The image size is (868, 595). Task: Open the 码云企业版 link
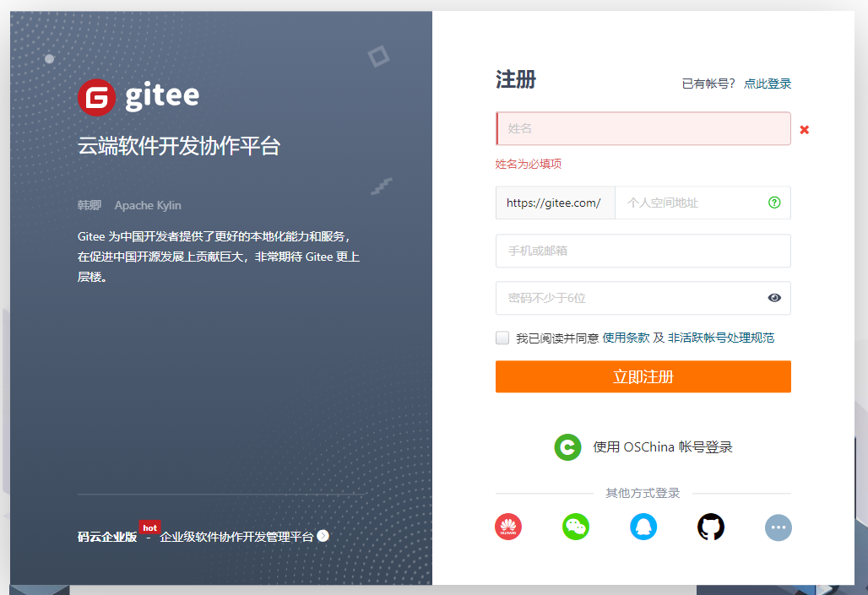(107, 536)
